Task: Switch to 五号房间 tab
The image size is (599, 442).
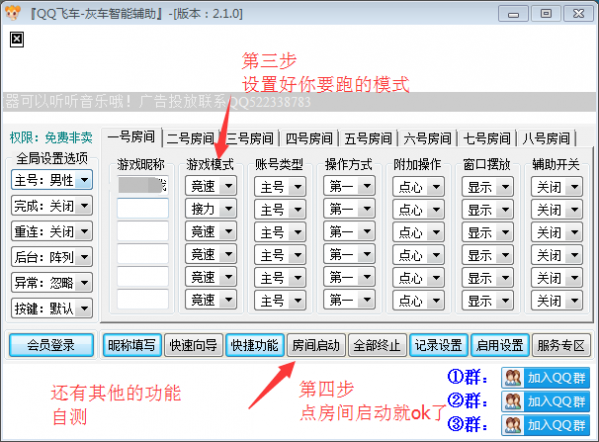Action: point(368,138)
